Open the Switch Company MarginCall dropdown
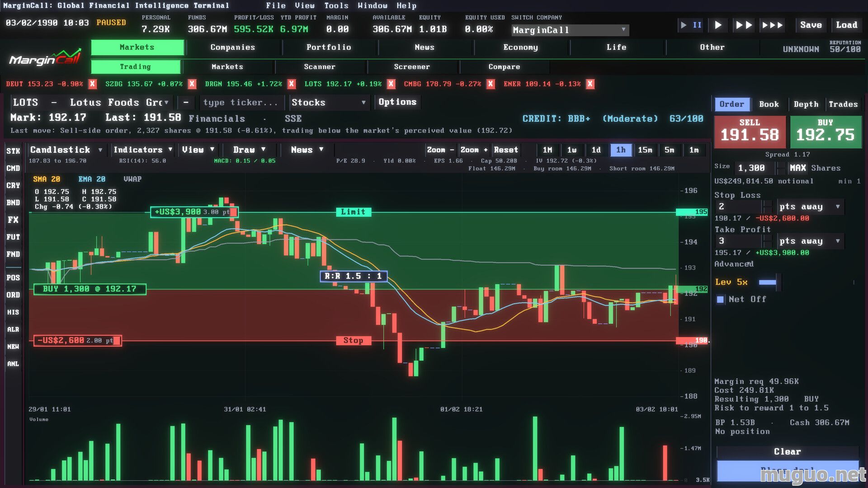The height and width of the screenshot is (488, 868). (570, 30)
